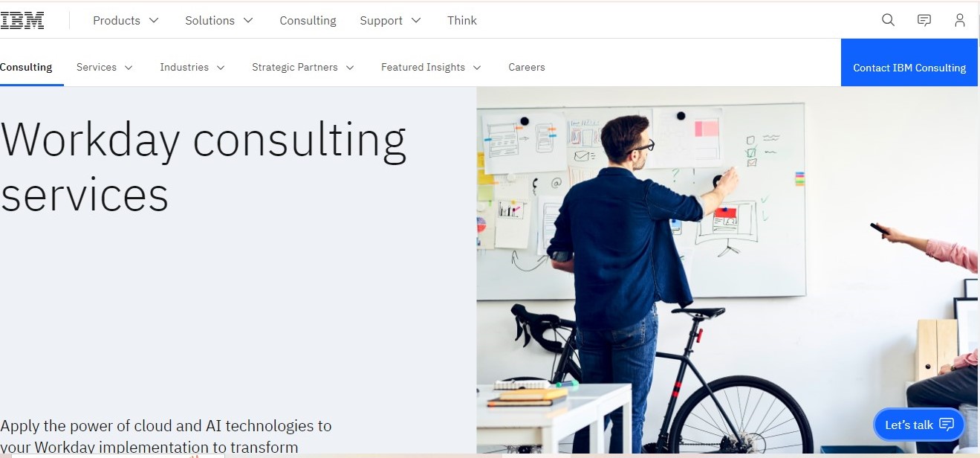Go to the Think page

coord(462,21)
